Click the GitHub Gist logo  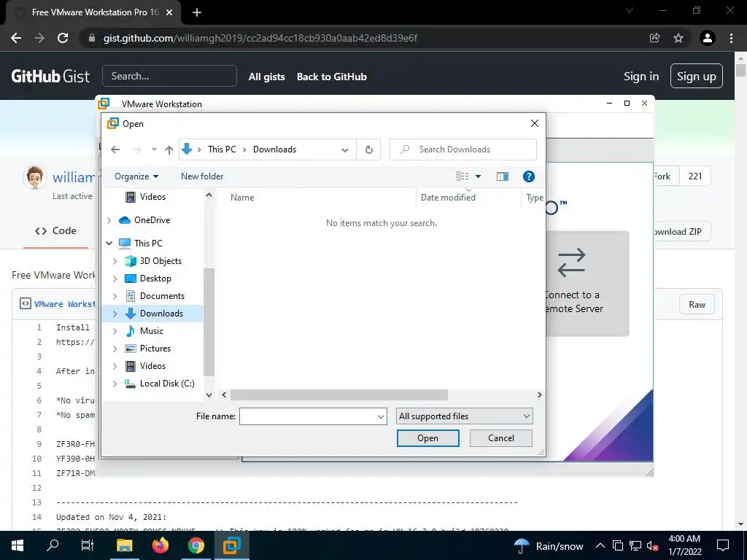tap(50, 76)
